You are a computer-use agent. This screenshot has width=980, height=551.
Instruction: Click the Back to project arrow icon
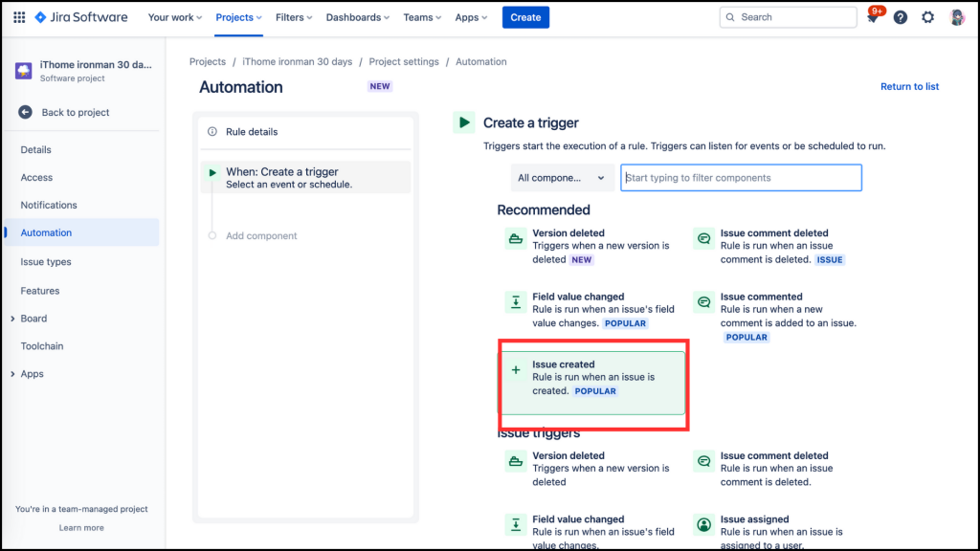pyautogui.click(x=25, y=113)
